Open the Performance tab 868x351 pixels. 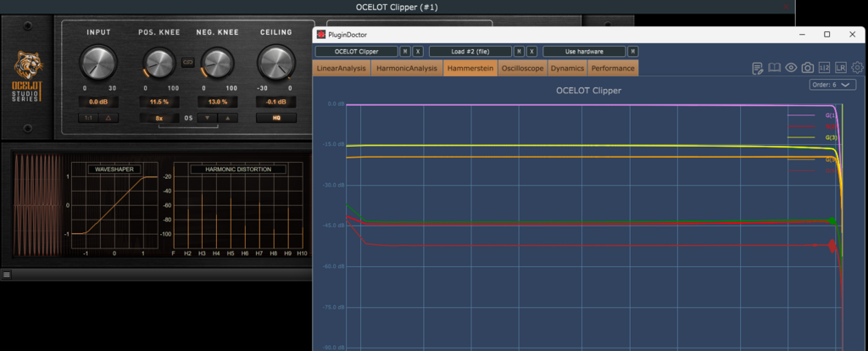pos(613,68)
